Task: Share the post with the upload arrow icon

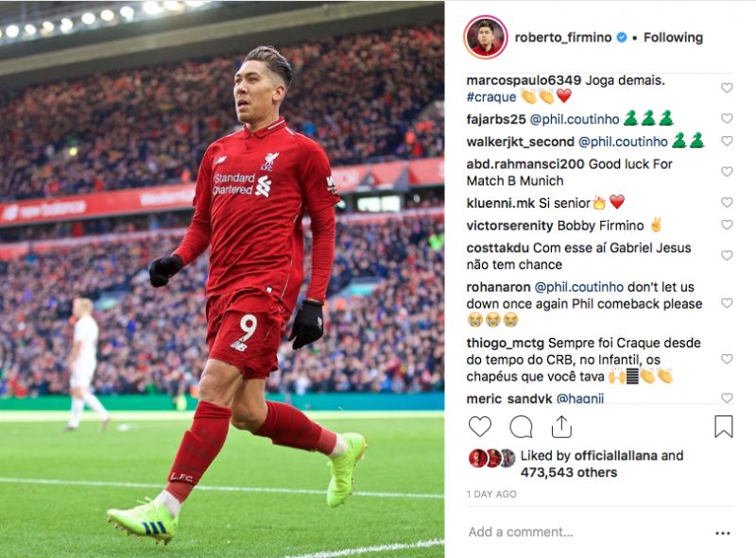Action: click(x=561, y=427)
